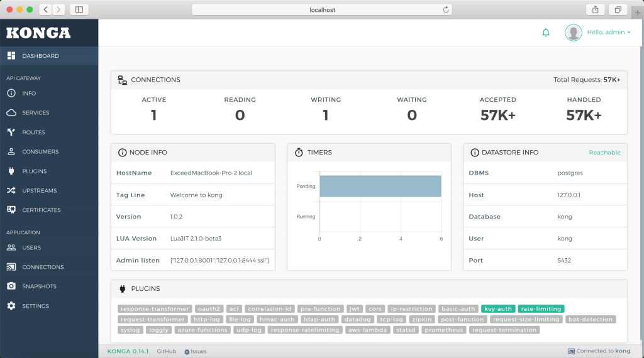The height and width of the screenshot is (358, 644).
Task: Click the admin avatar image
Action: pos(574,33)
